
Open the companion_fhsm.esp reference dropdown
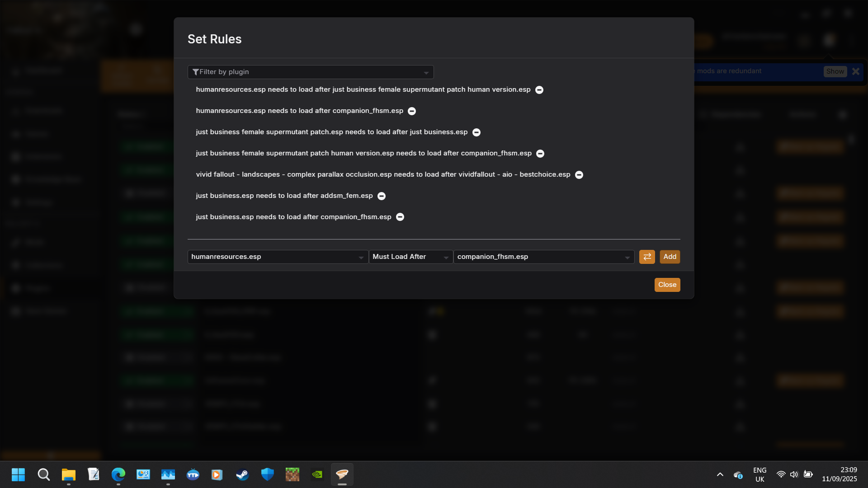click(544, 257)
